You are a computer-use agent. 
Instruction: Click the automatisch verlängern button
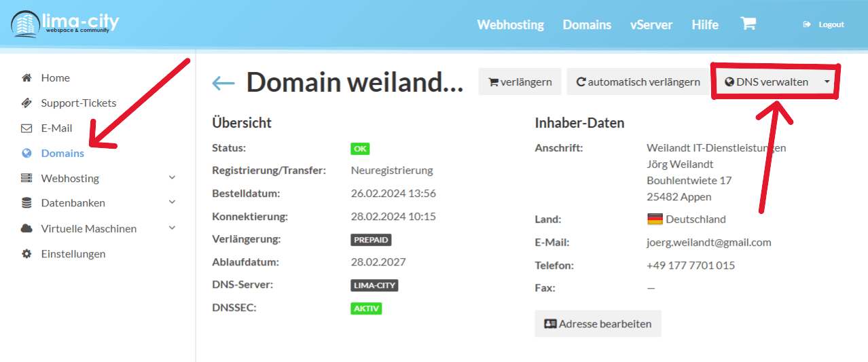[x=638, y=82]
